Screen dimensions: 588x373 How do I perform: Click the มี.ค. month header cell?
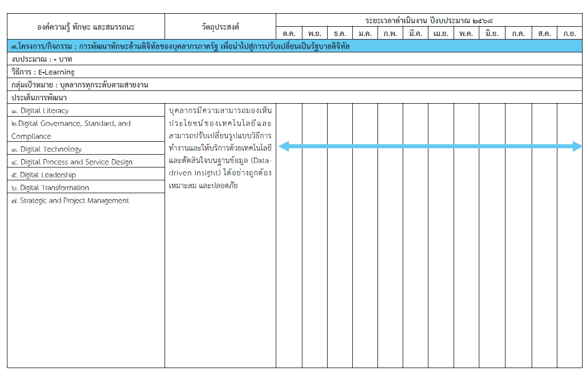[x=415, y=34]
